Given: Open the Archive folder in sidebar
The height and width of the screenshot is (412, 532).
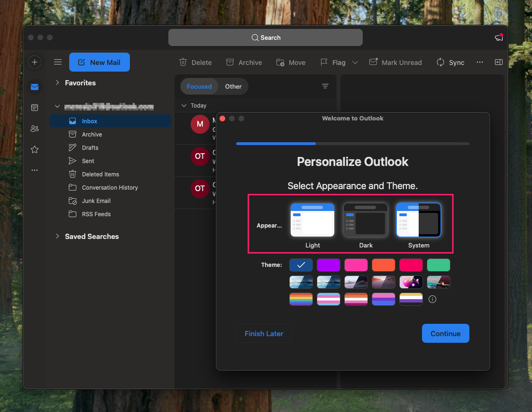Looking at the screenshot, I should pos(110,134).
